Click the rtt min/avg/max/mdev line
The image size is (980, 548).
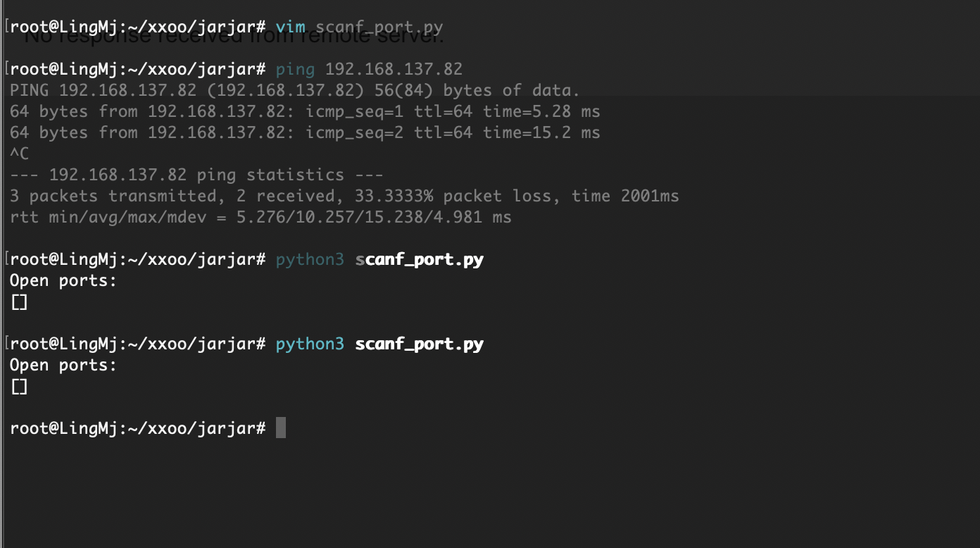click(260, 218)
